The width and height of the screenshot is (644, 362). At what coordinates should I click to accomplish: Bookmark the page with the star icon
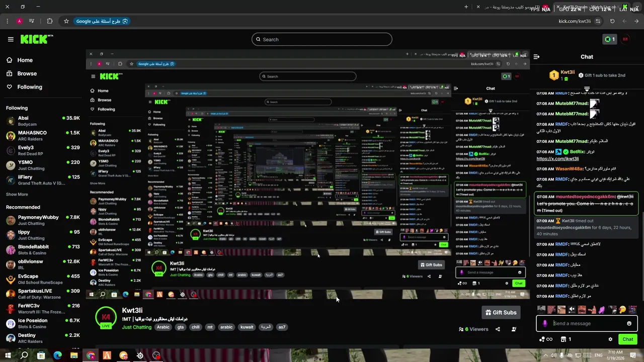coord(66,21)
